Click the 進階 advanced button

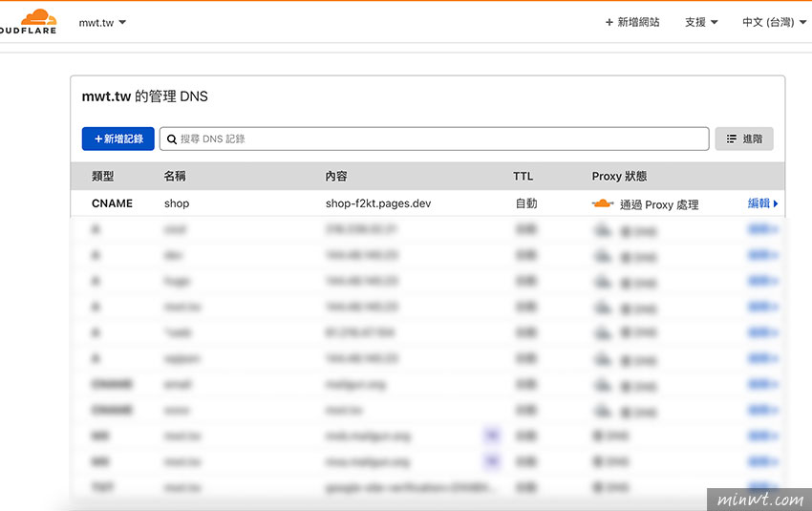pos(744,138)
